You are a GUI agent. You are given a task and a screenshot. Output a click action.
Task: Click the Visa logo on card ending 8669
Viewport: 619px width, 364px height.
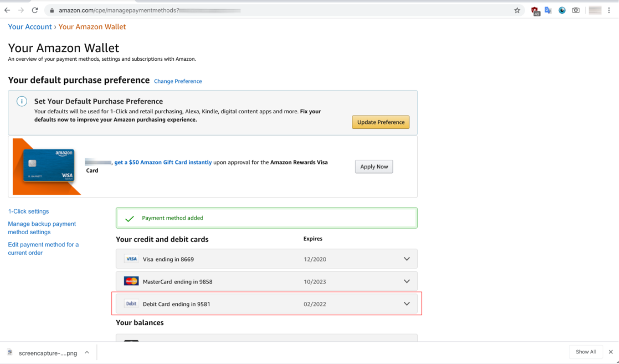131,259
